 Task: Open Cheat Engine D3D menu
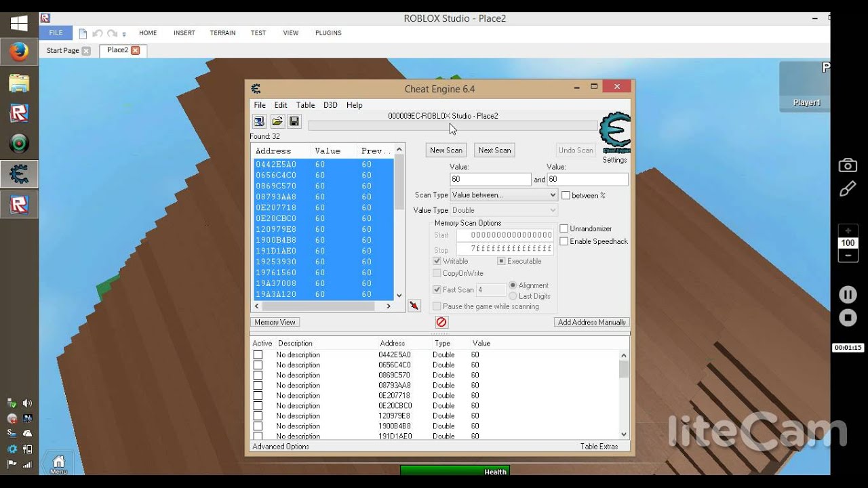coord(330,105)
